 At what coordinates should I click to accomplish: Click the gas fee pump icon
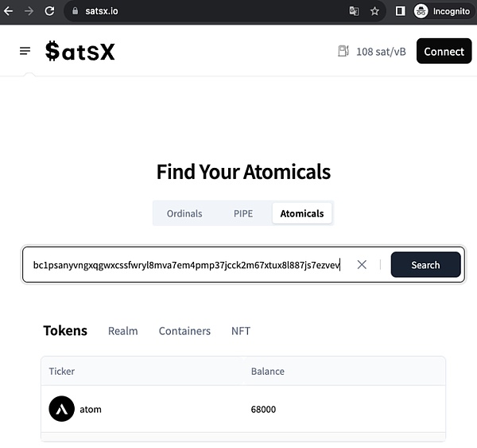click(x=343, y=51)
